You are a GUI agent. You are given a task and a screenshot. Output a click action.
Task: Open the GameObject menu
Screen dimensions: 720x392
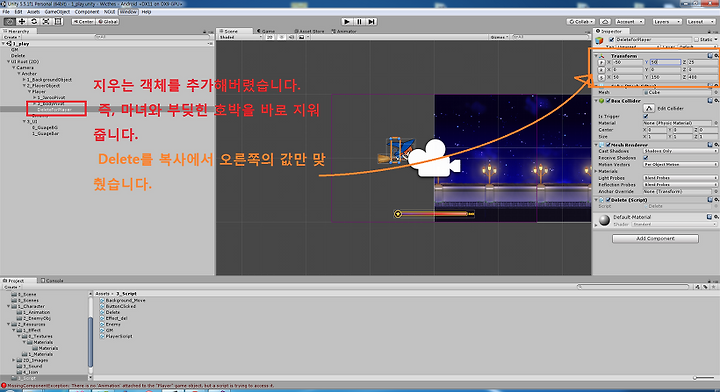(57, 12)
